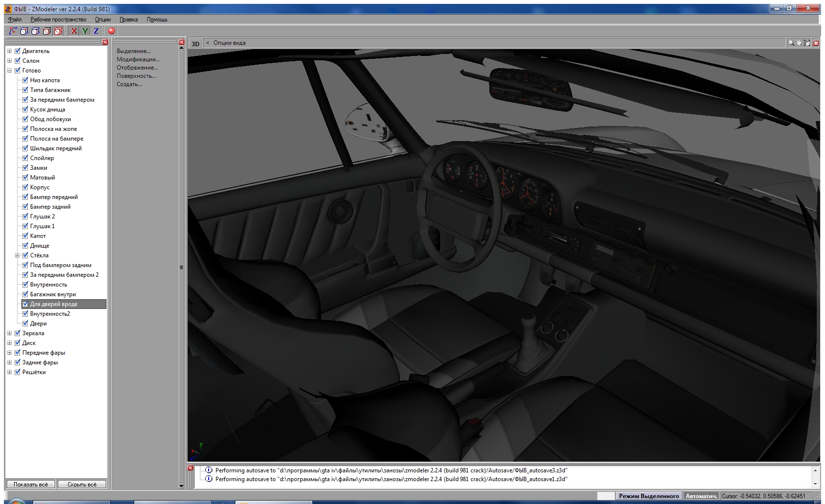The width and height of the screenshot is (825, 504).
Task: Click the red sphere toolbar icon
Action: [x=111, y=31]
